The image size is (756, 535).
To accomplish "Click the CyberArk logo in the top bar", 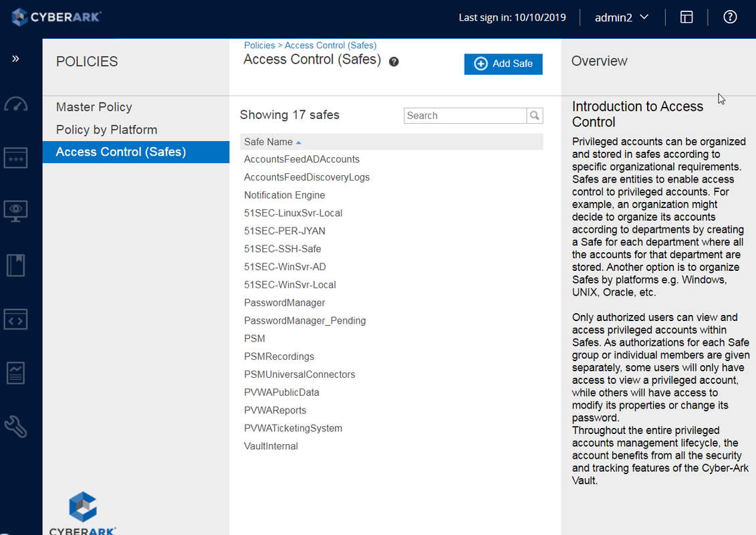I will (56, 17).
